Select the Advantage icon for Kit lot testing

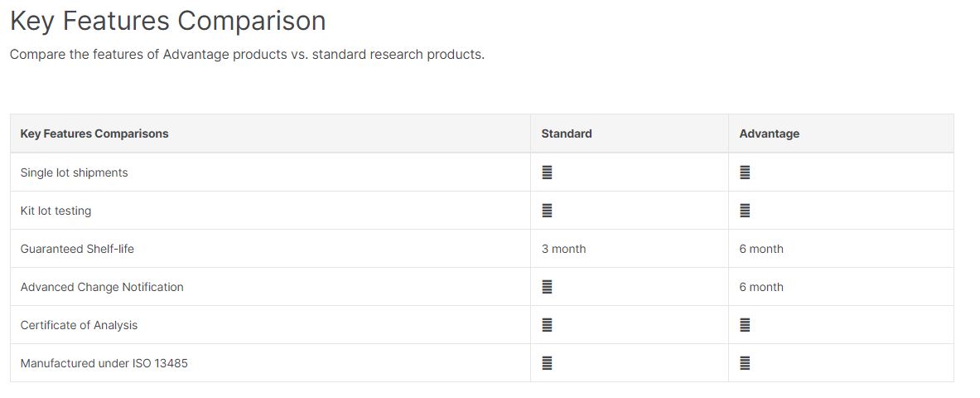pos(745,211)
